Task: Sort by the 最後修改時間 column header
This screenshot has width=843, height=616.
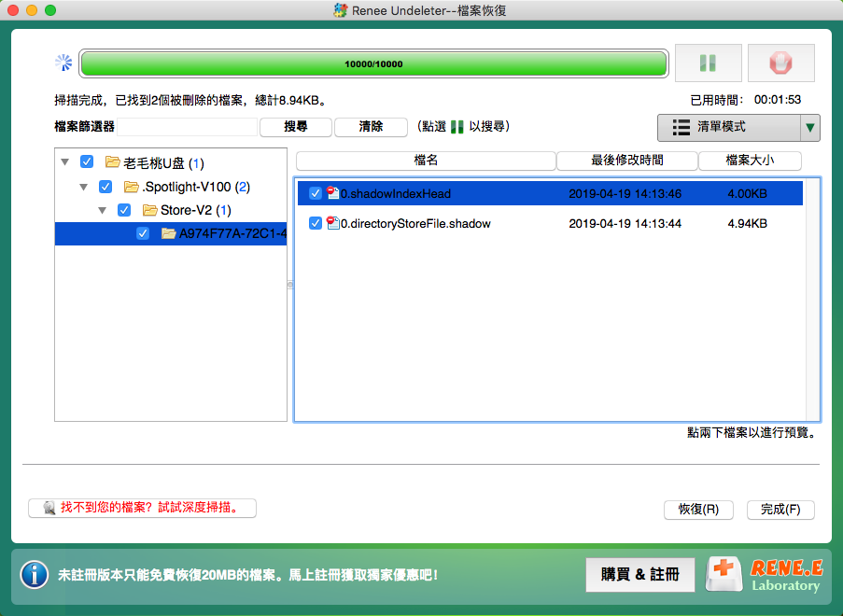Action: click(626, 161)
